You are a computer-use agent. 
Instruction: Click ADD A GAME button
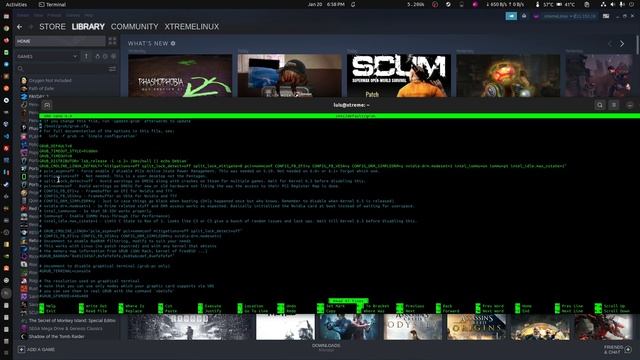coord(36,349)
